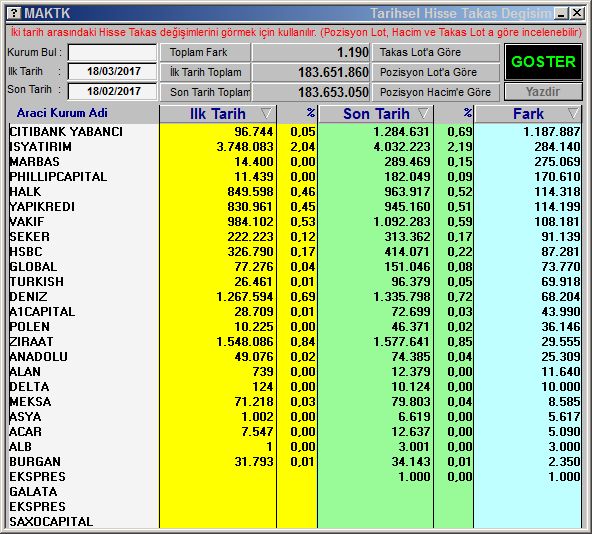
Task: Select the ANADOLU row
Action: 295,357
